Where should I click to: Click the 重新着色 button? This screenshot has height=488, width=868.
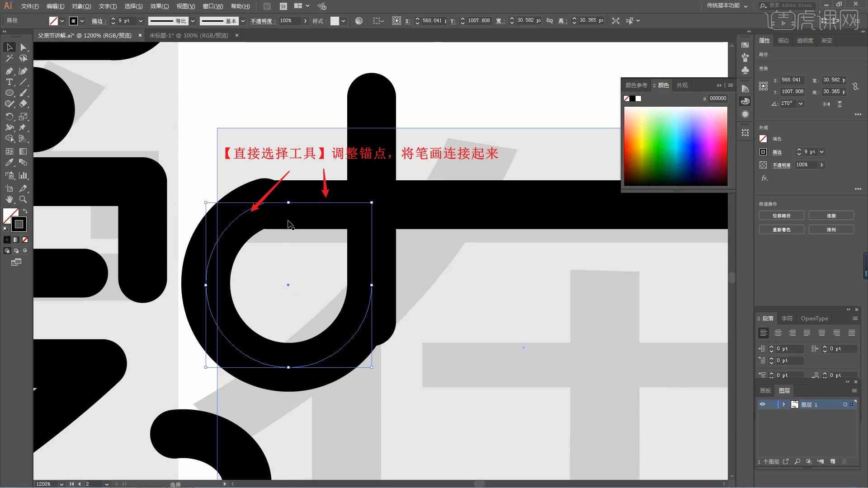(781, 230)
